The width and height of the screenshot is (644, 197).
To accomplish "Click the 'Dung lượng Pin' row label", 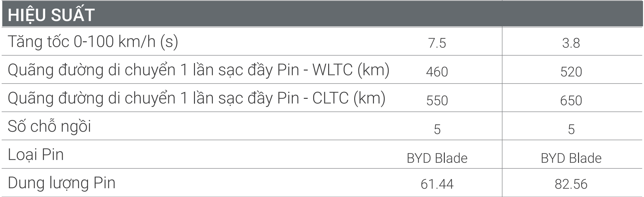I will click(x=61, y=183).
